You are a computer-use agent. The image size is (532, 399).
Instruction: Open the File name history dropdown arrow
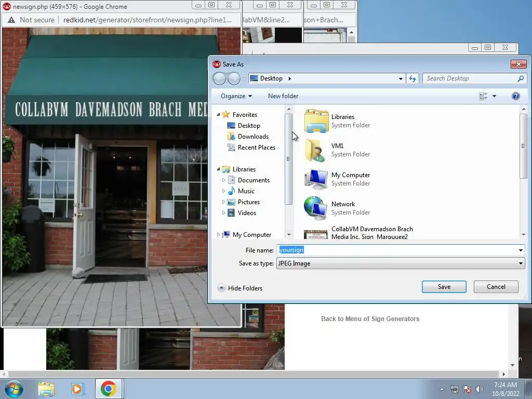coord(521,250)
